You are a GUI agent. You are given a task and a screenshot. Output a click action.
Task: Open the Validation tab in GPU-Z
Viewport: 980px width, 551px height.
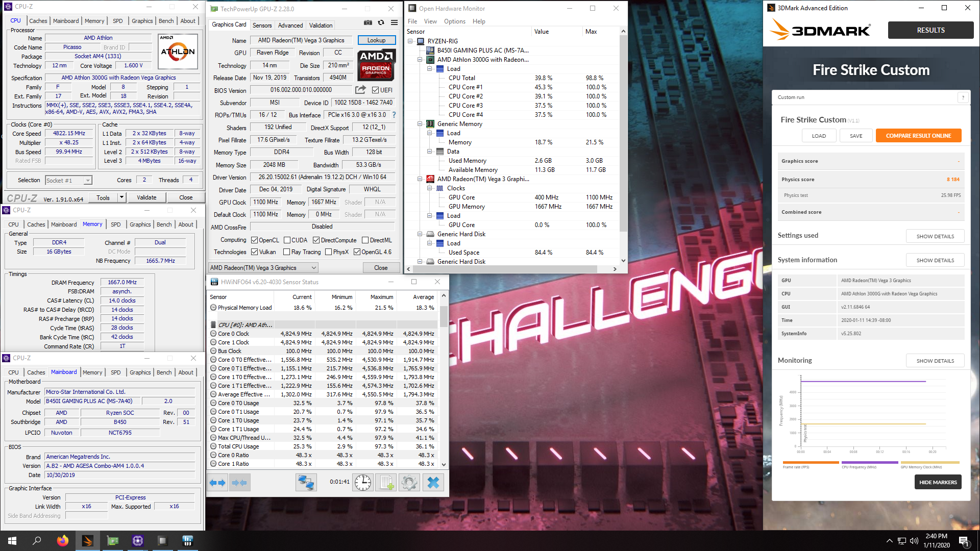coord(321,26)
